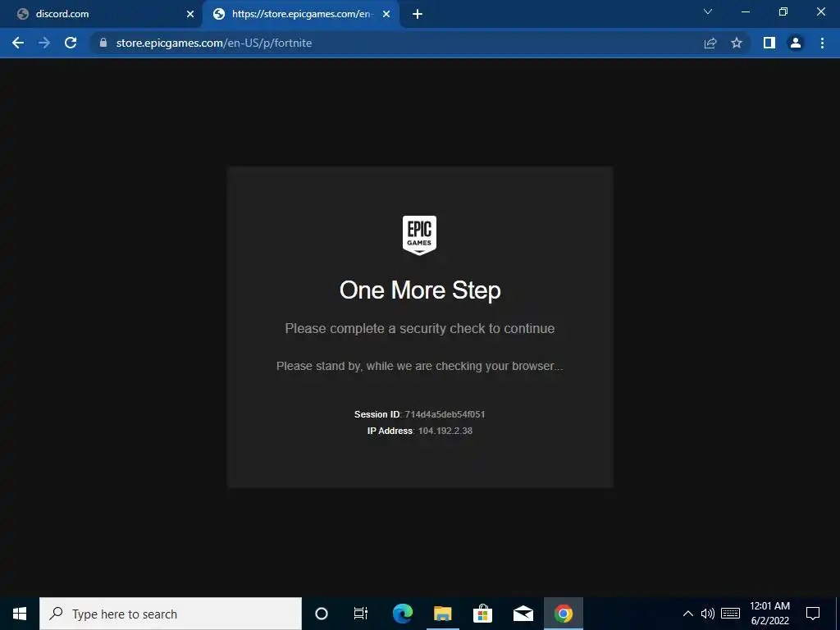
Task: Select IP Address value 104.192.2.38
Action: 445,431
